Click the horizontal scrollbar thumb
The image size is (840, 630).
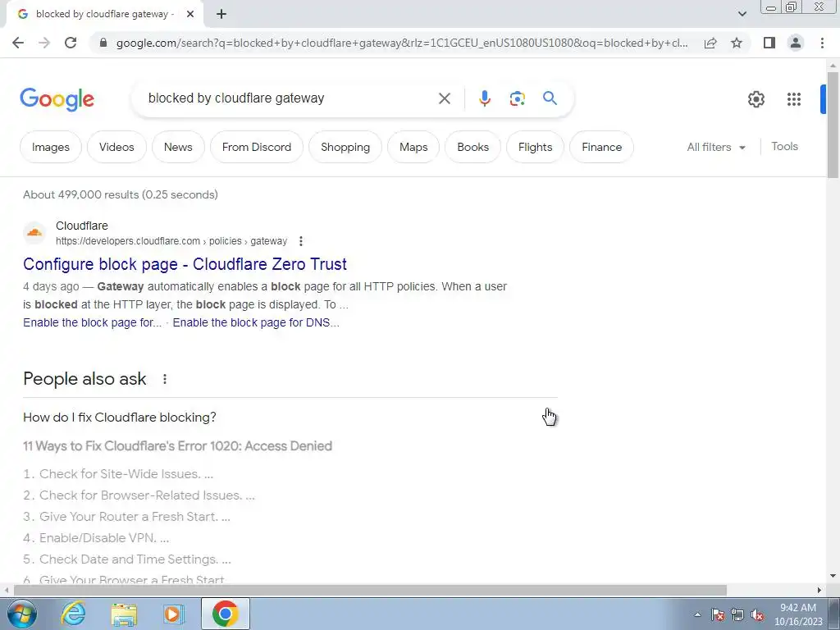(x=370, y=590)
